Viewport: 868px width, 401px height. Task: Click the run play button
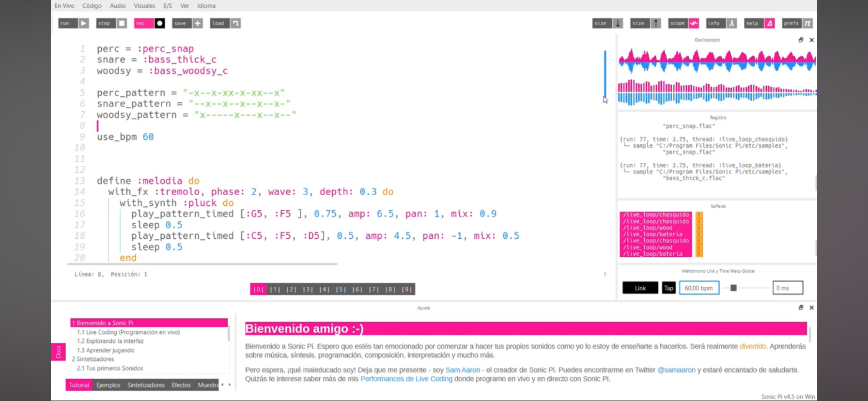[74, 23]
